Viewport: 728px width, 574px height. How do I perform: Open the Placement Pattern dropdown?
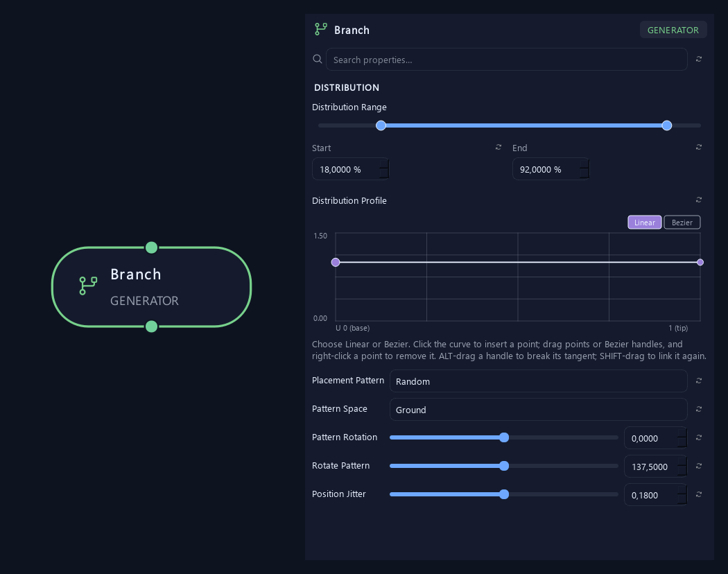(x=538, y=381)
